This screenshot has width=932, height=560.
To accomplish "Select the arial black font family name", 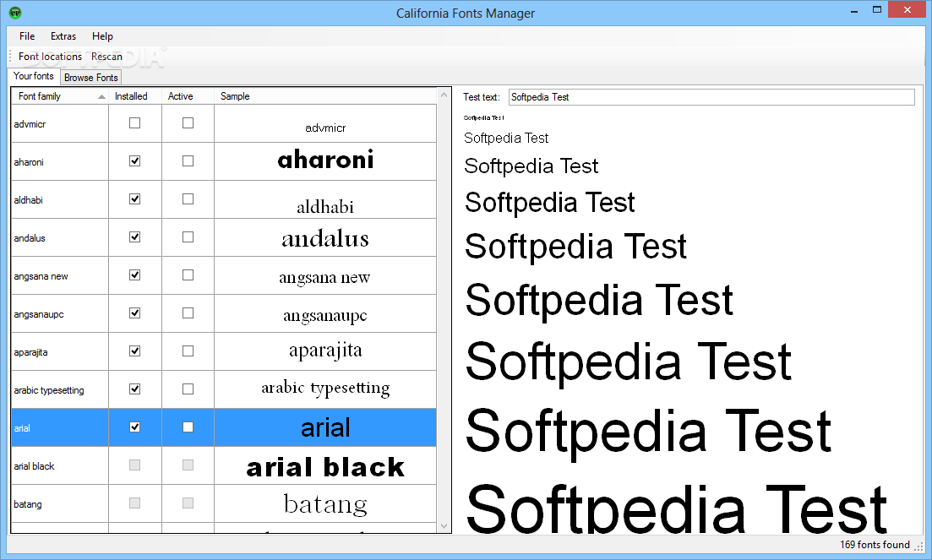I will click(x=34, y=466).
